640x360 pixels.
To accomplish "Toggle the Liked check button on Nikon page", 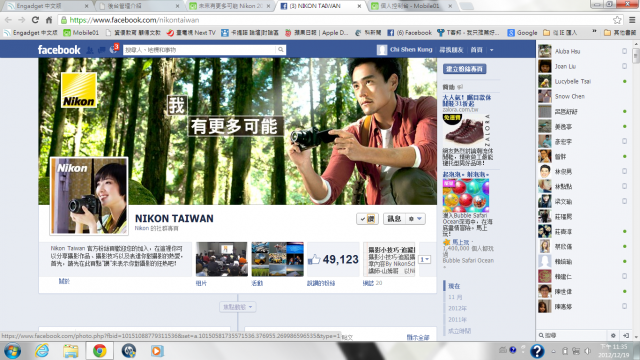I will 367,219.
